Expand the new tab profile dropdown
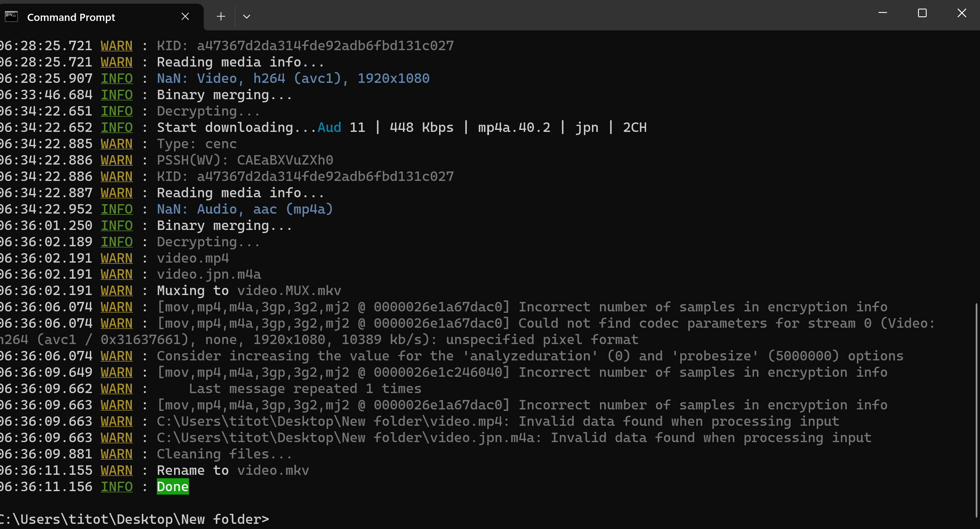This screenshot has height=529, width=980. coord(247,17)
